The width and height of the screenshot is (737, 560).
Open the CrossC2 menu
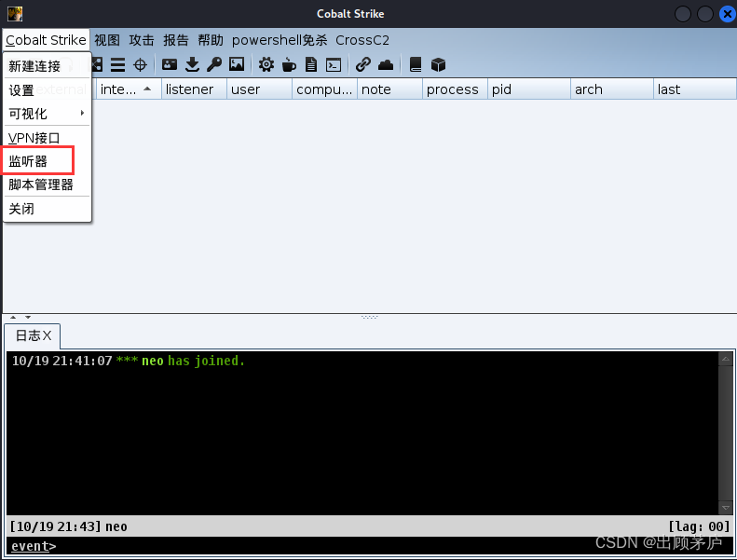pyautogui.click(x=362, y=40)
